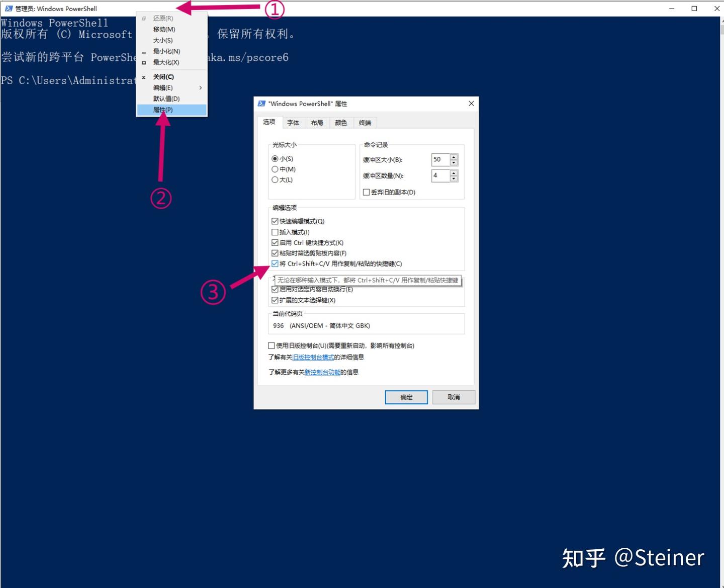The width and height of the screenshot is (724, 588).
Task: Switch to the 终端 tab
Action: coord(365,122)
